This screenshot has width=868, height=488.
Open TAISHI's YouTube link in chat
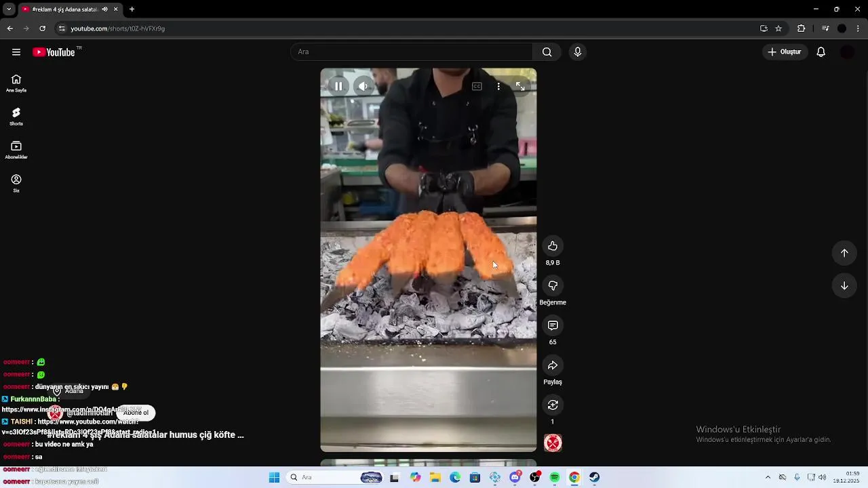tap(80, 427)
